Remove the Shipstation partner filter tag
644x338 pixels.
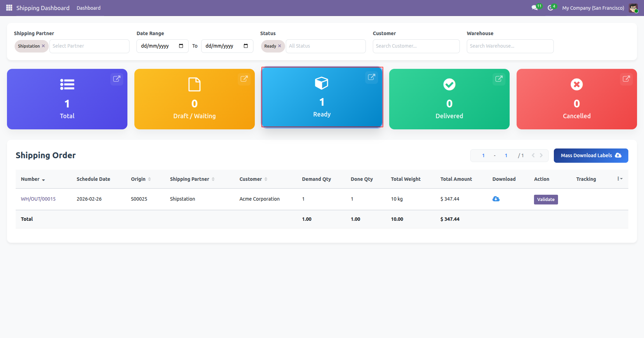[44, 46]
